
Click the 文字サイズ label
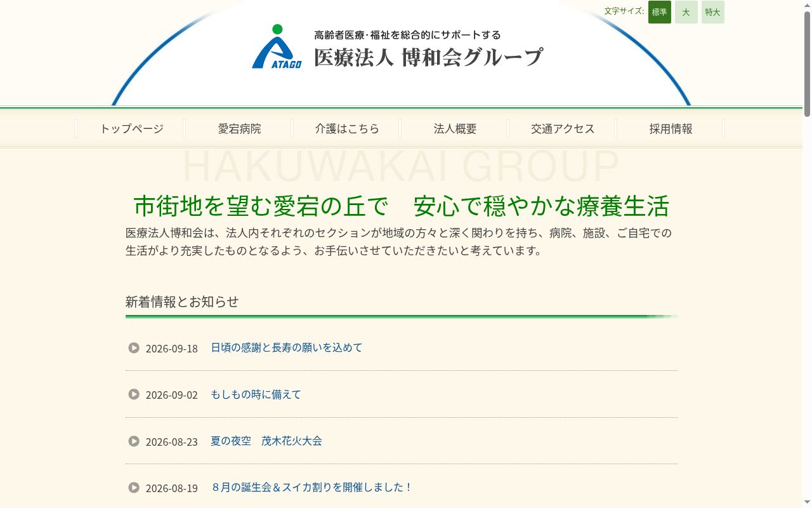624,11
